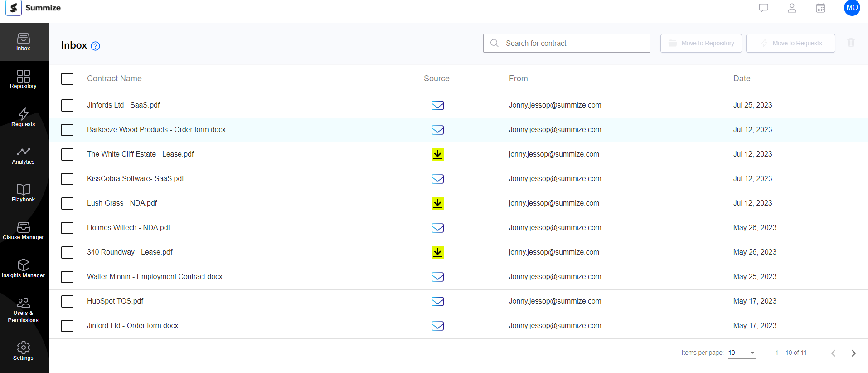
Task: Open The White Cliff Estate - Lease.pdf
Action: tap(141, 154)
